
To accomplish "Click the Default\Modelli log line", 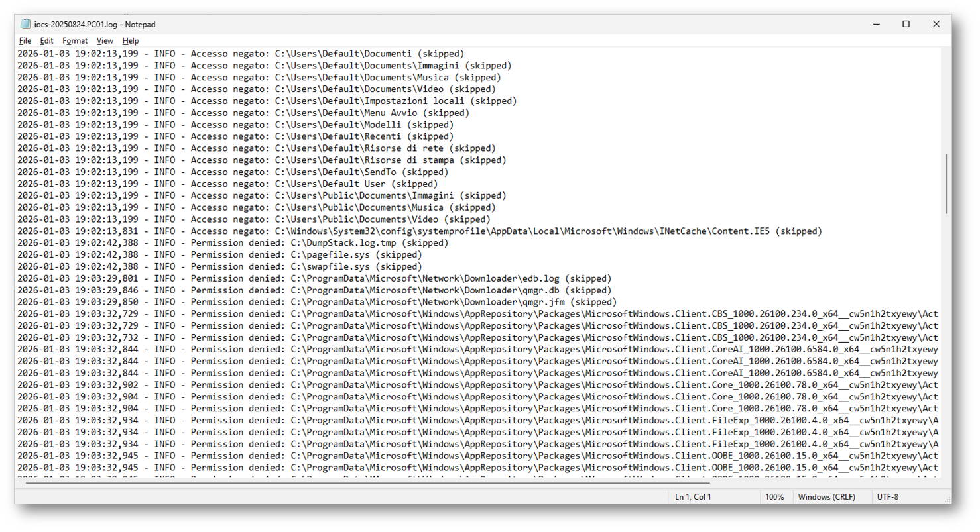I will [x=235, y=125].
